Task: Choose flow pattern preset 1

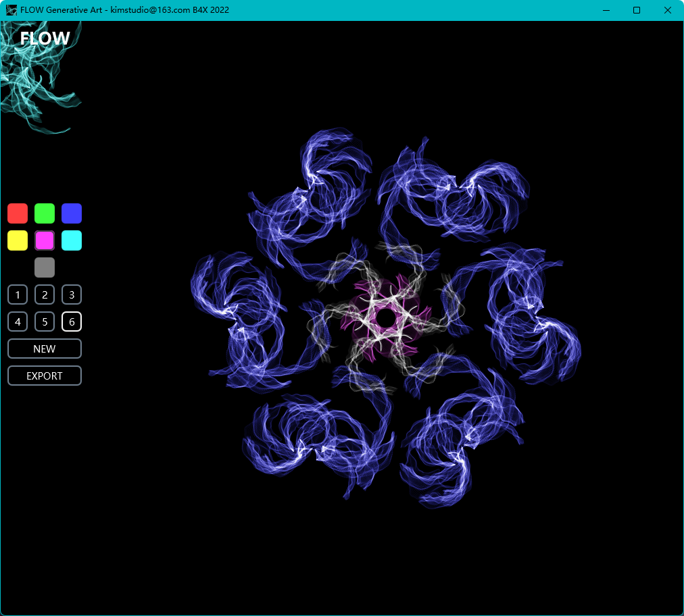Action: click(18, 294)
